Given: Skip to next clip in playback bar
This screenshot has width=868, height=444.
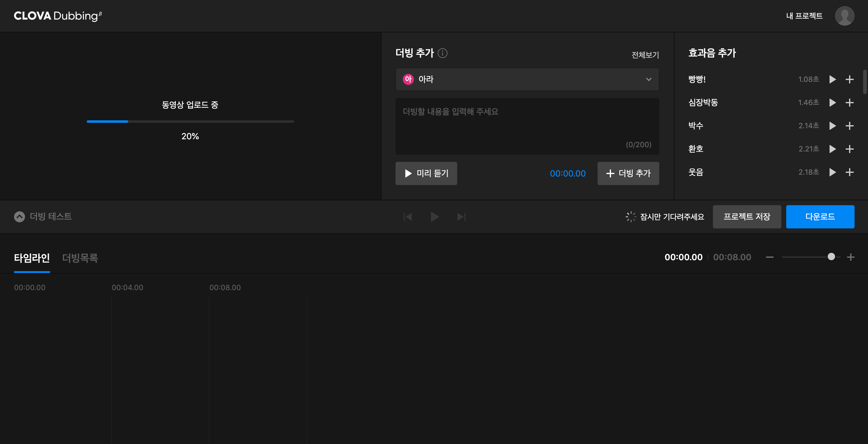Looking at the screenshot, I should coord(461,217).
